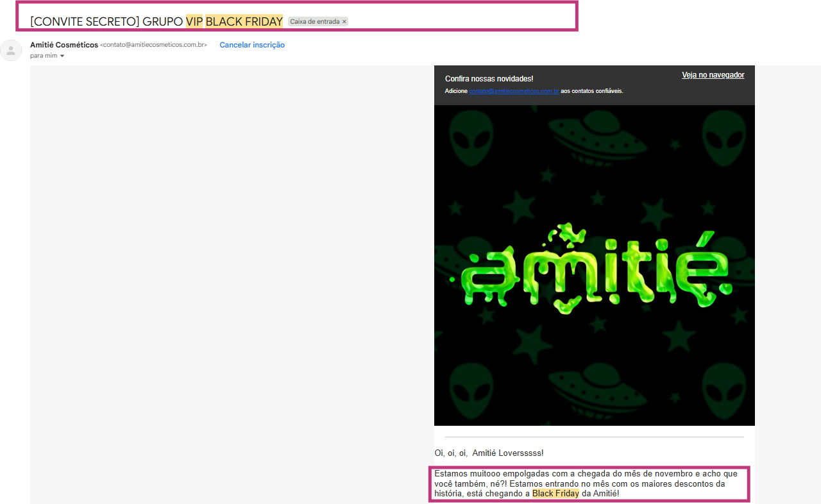
Task: Open Veja no navegador link
Action: tap(713, 75)
